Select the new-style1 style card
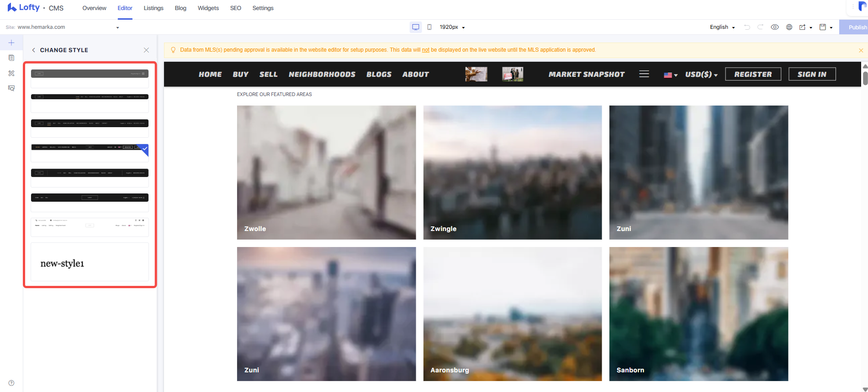This screenshot has width=868, height=392. point(90,262)
